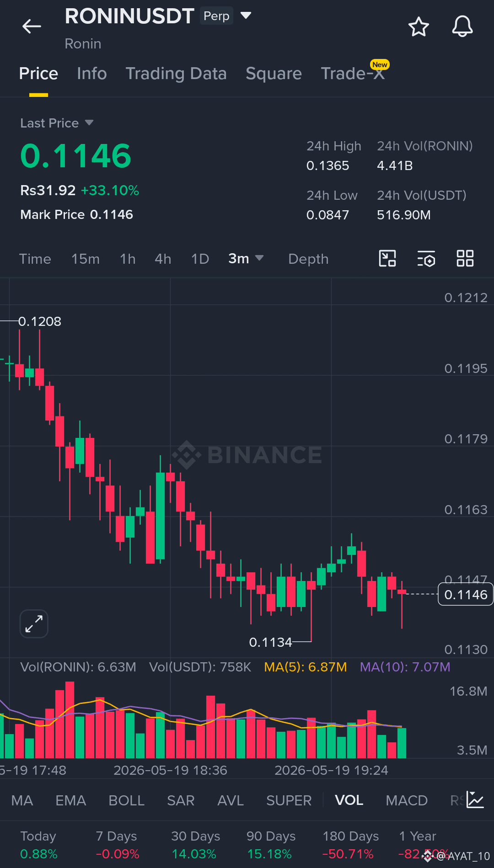Tap the MA(5): 6.87M volume label
This screenshot has height=868, width=494.
306,667
